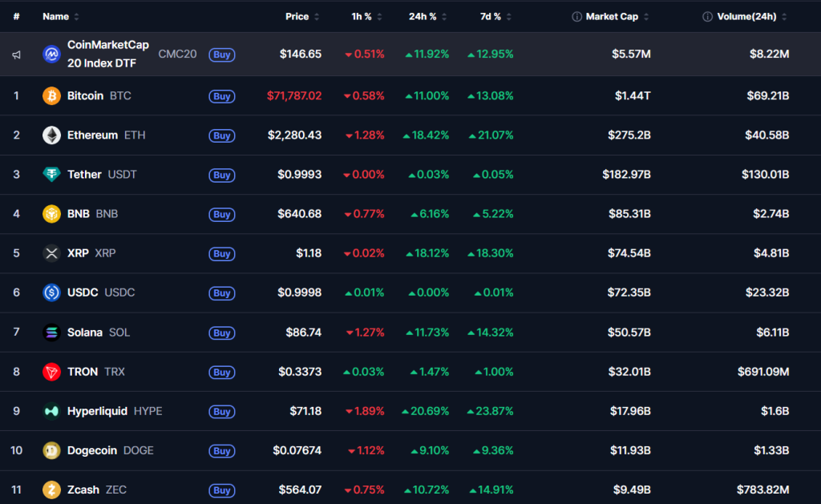Click the megaphone icon in the CMC20 row
Screen dimensions: 821x504
coord(17,54)
